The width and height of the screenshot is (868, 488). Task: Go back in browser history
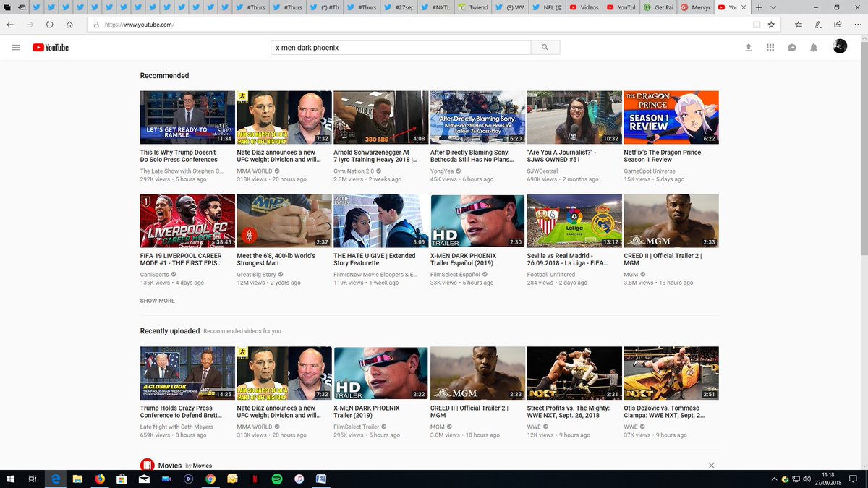10,24
